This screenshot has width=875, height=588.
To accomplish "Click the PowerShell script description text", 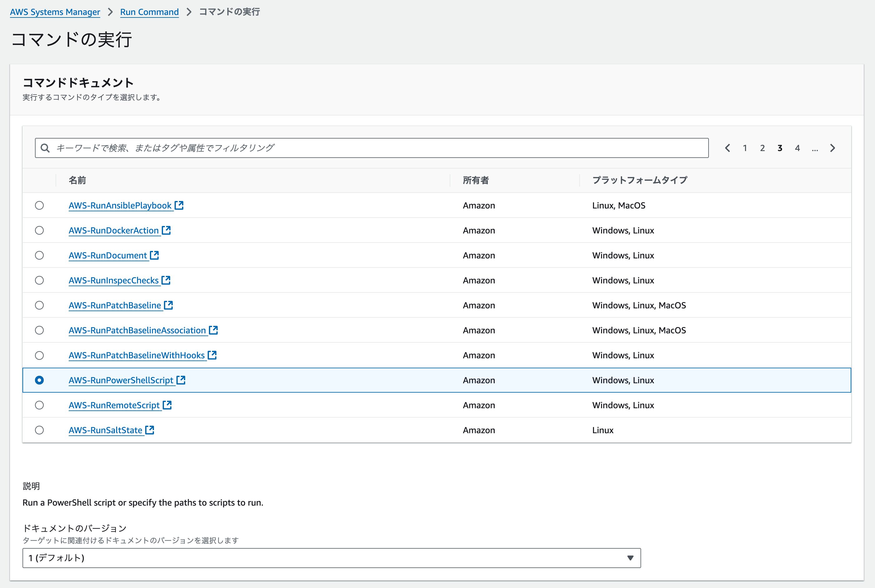I will (x=143, y=502).
